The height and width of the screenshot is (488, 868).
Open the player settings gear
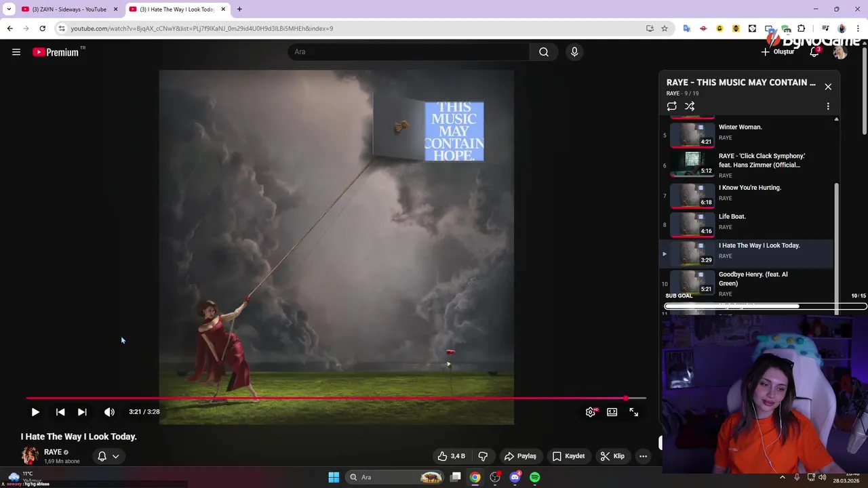point(591,412)
